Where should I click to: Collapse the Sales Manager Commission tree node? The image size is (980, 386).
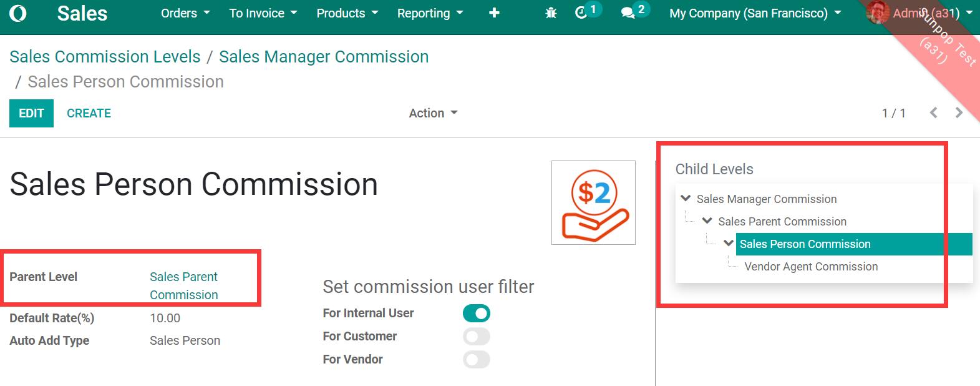coord(686,199)
